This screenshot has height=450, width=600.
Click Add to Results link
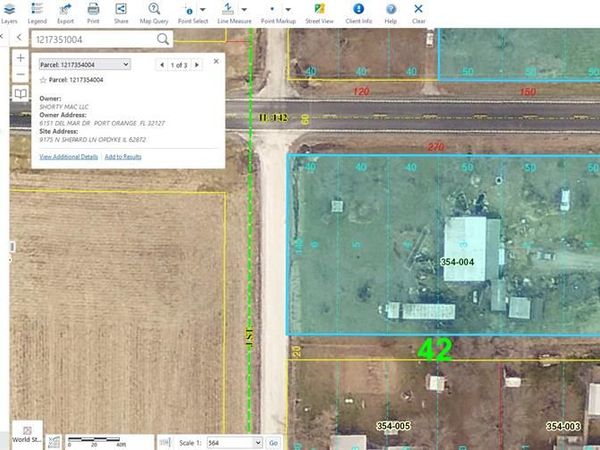click(123, 157)
